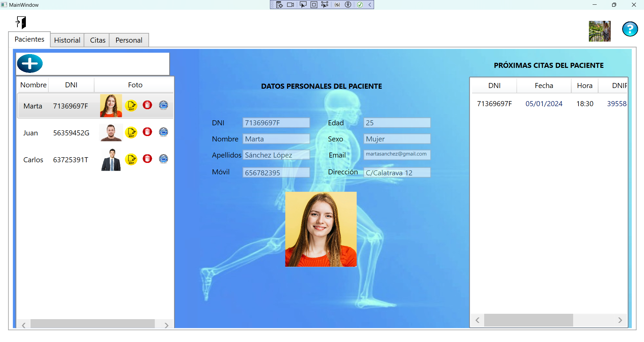Select Carlos's photo thumbnail in list
The image size is (644, 342).
point(111,160)
